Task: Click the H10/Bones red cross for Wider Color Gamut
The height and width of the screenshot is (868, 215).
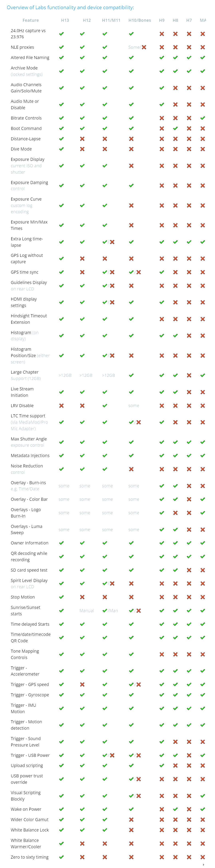Action: tap(131, 820)
